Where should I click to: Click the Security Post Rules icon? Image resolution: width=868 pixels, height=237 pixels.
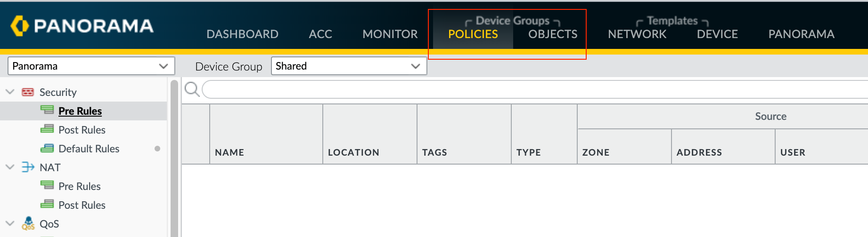(x=47, y=129)
